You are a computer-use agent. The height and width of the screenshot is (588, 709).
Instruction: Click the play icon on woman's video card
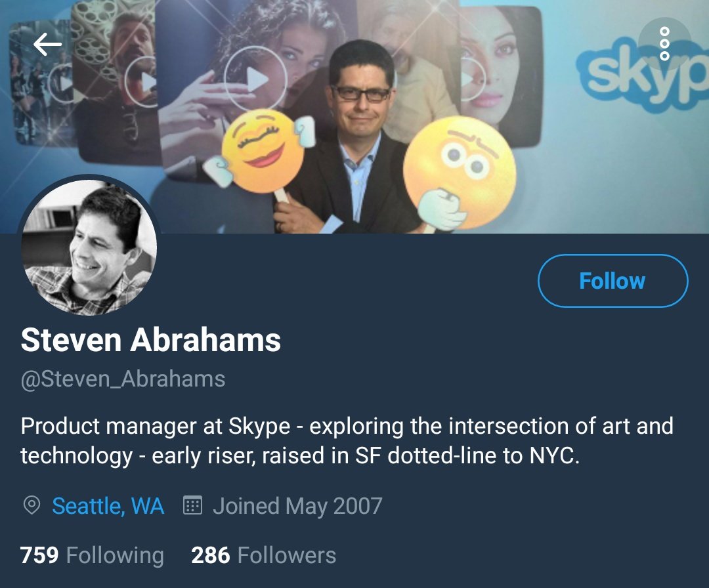click(255, 79)
